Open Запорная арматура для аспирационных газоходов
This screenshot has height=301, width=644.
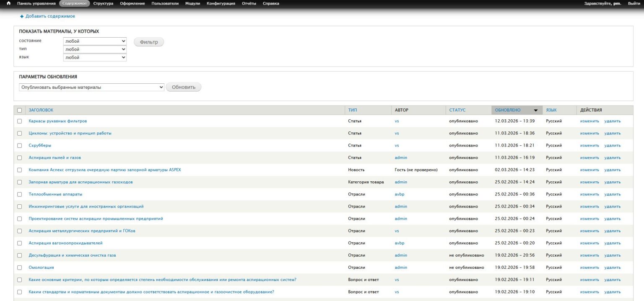(81, 182)
